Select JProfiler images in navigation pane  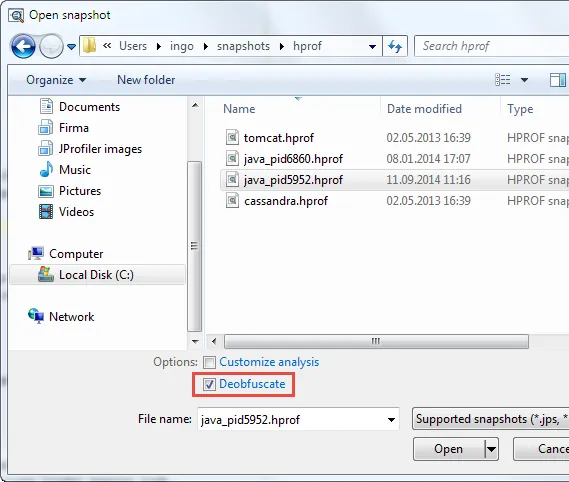pyautogui.click(x=100, y=149)
